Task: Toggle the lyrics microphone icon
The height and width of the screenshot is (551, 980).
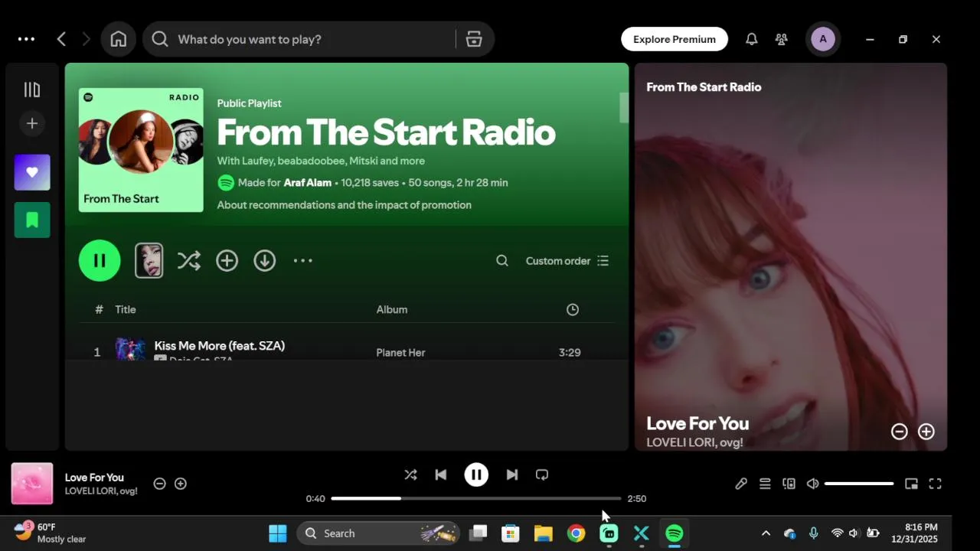Action: pos(741,484)
